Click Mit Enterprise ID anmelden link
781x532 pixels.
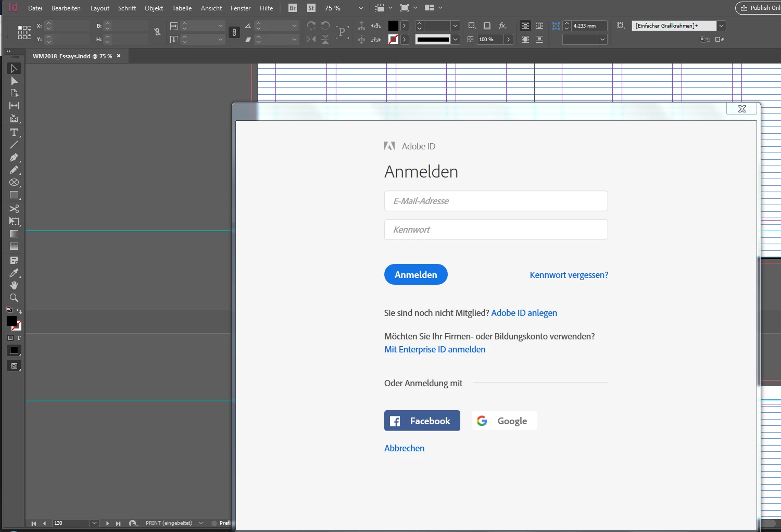coord(435,349)
